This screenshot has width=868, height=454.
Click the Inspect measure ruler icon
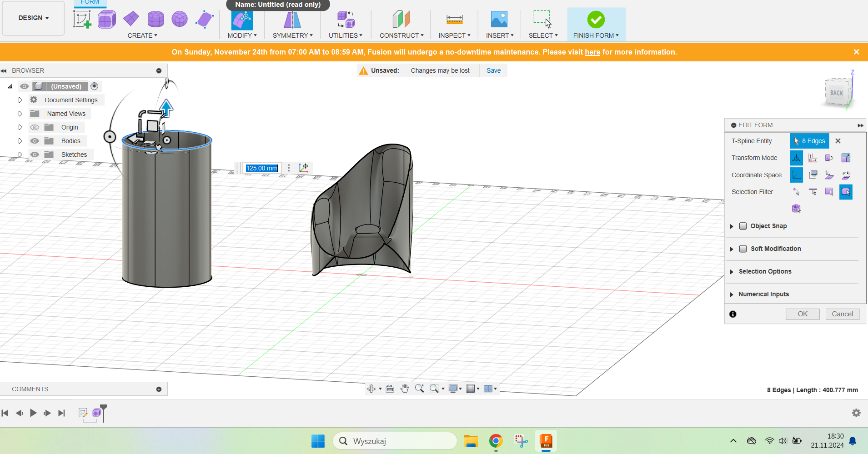[454, 20]
